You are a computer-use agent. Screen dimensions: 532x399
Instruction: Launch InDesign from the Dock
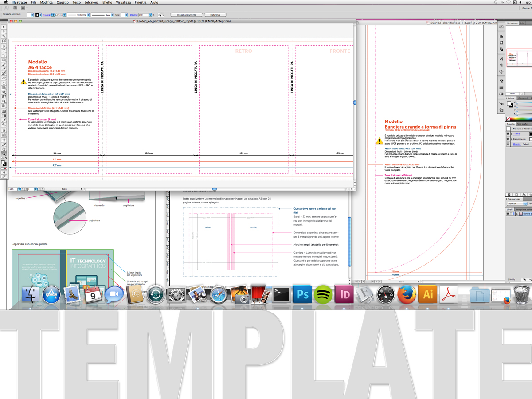click(x=344, y=294)
